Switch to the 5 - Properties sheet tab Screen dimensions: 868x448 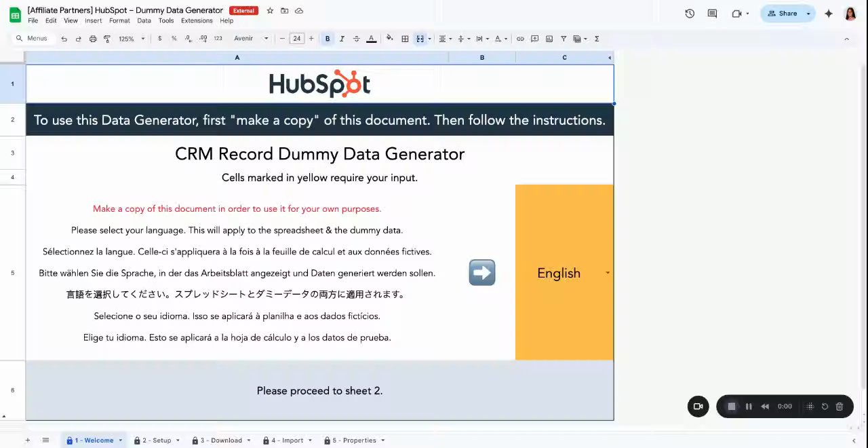point(354,441)
